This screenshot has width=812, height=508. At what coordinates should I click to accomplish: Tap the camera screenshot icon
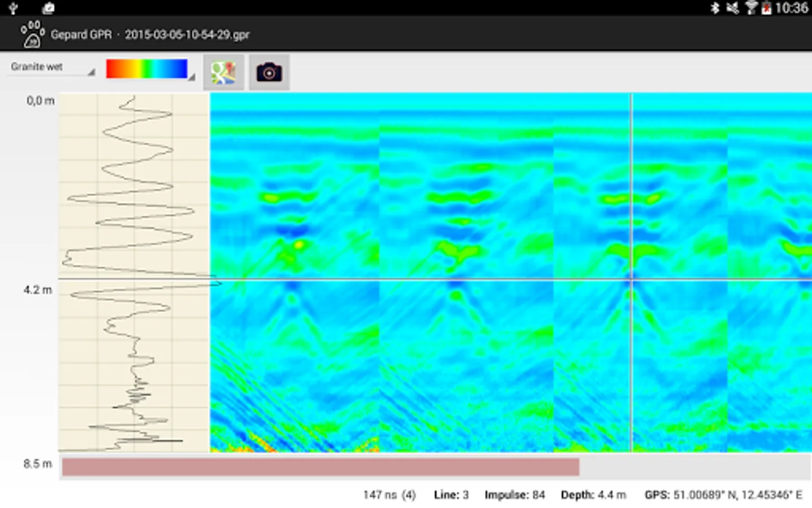[269, 72]
